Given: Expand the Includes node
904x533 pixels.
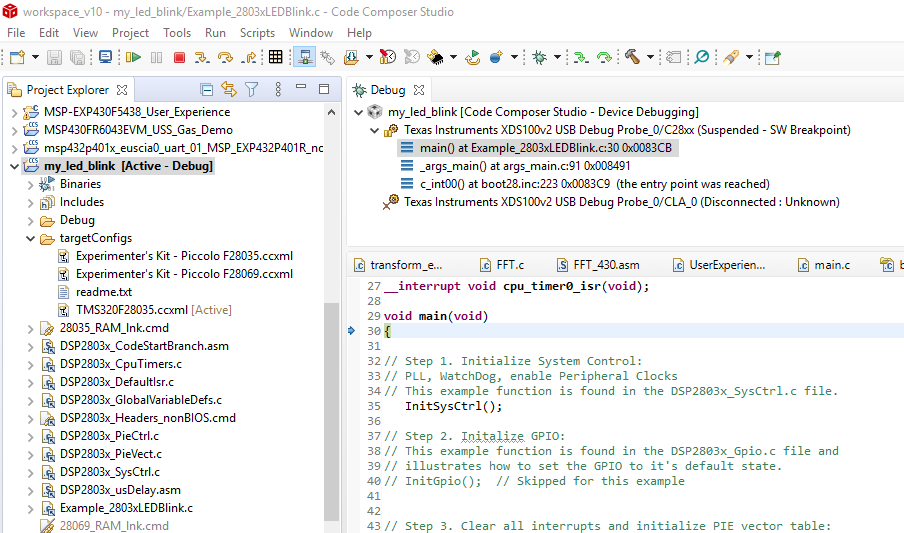Looking at the screenshot, I should click(31, 202).
